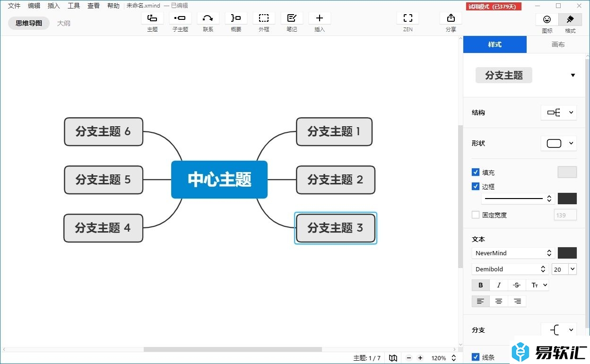
Task: Toggle the Border (边框) checkbox
Action: tap(476, 186)
